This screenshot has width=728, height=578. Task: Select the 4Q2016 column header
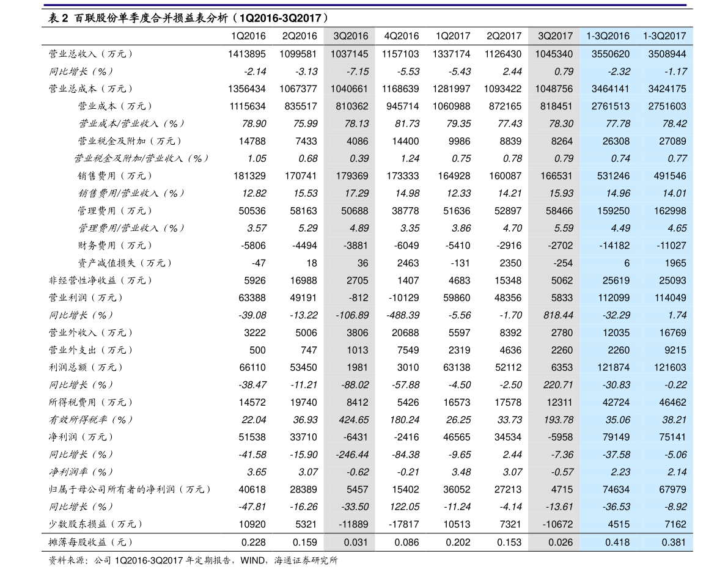coord(402,36)
